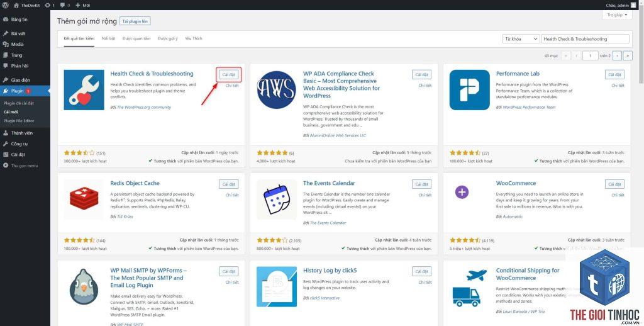
Task: Open updates indicator in admin bar
Action: [x=50, y=5]
